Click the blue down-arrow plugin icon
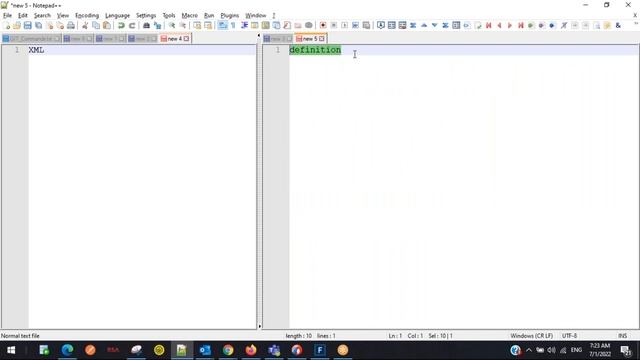The width and height of the screenshot is (640, 360). coord(434,25)
